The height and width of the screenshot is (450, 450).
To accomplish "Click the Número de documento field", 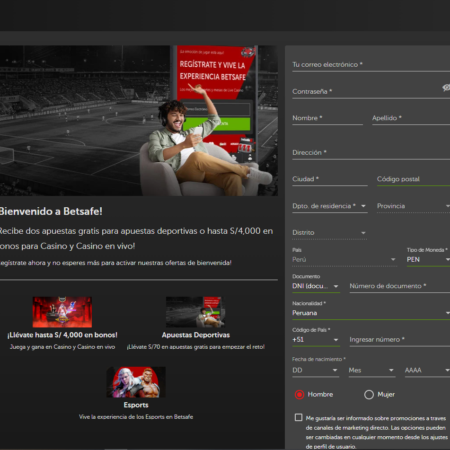I will pyautogui.click(x=400, y=286).
